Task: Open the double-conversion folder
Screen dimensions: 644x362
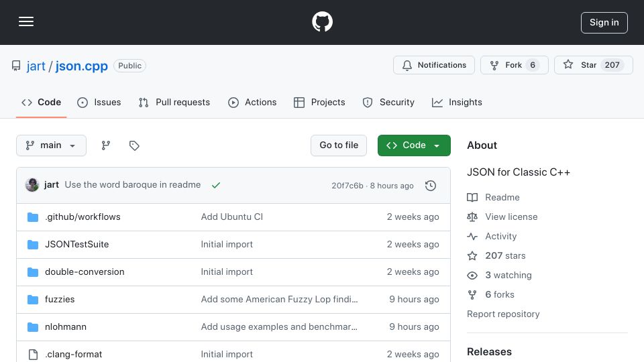Action: (85, 271)
